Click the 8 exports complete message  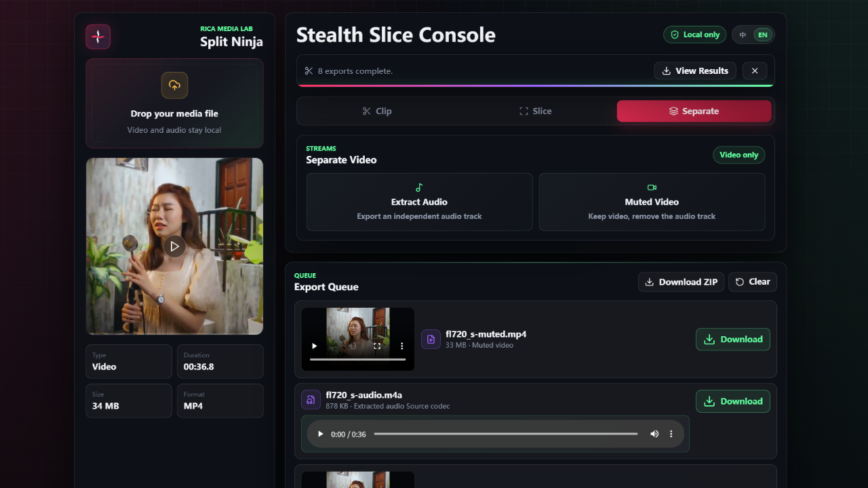[x=355, y=71]
